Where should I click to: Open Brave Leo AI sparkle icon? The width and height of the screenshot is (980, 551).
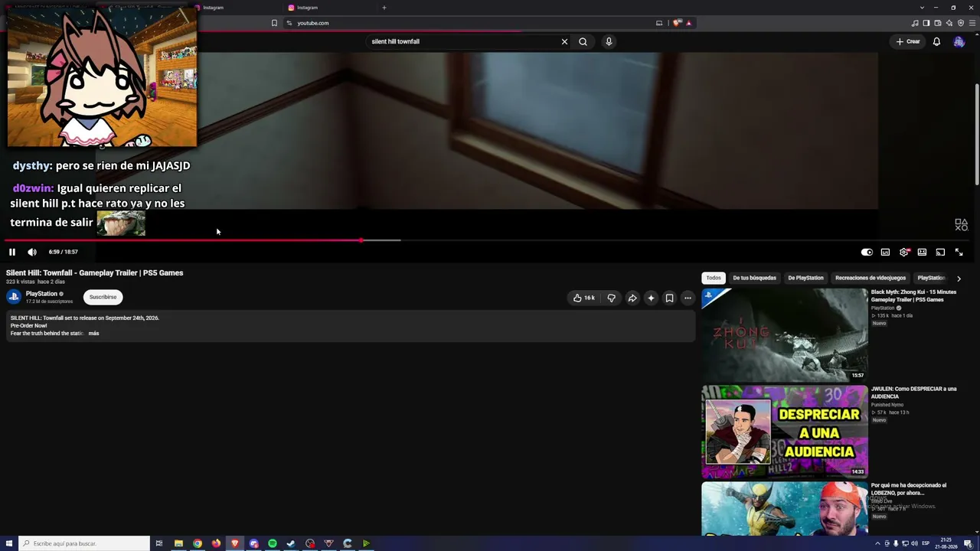point(949,23)
